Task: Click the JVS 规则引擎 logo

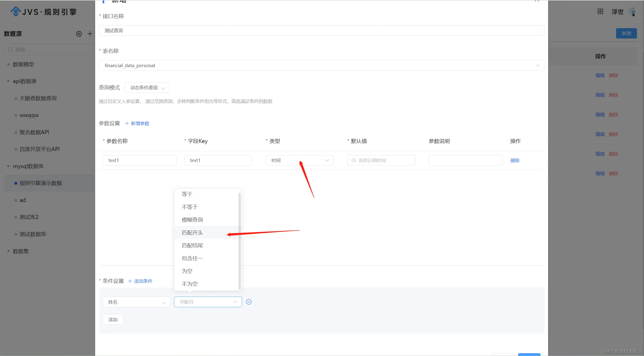Action: (x=44, y=12)
